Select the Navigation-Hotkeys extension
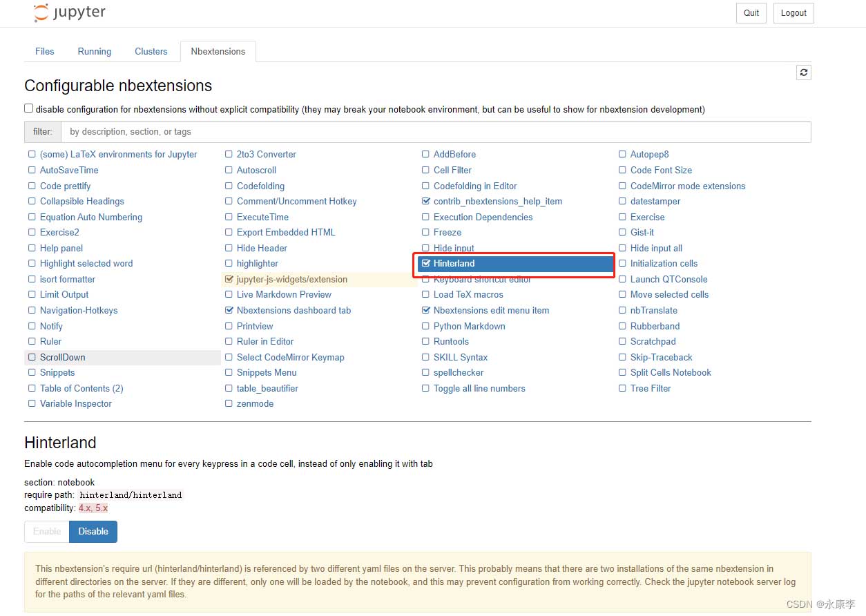Viewport: 866px width, 616px height. [78, 311]
